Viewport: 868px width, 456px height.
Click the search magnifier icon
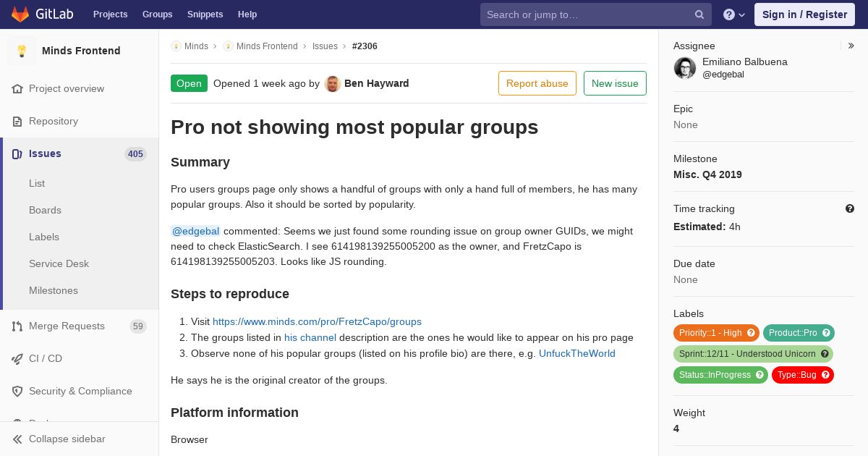tap(699, 14)
